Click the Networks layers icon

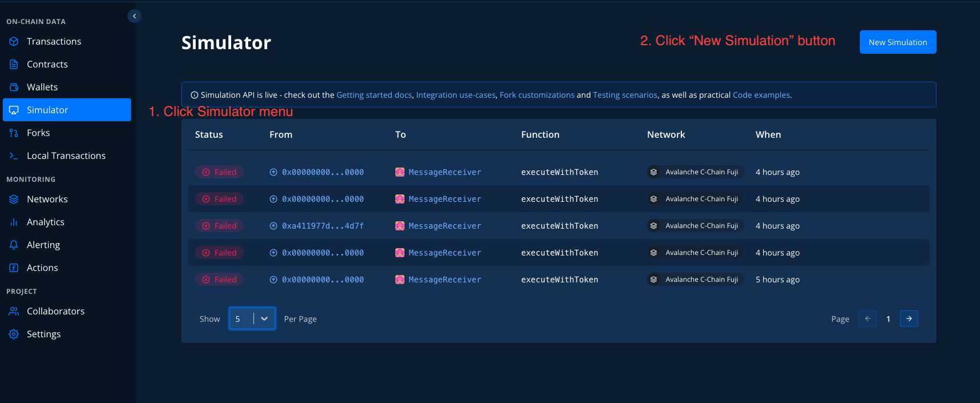pos(14,199)
